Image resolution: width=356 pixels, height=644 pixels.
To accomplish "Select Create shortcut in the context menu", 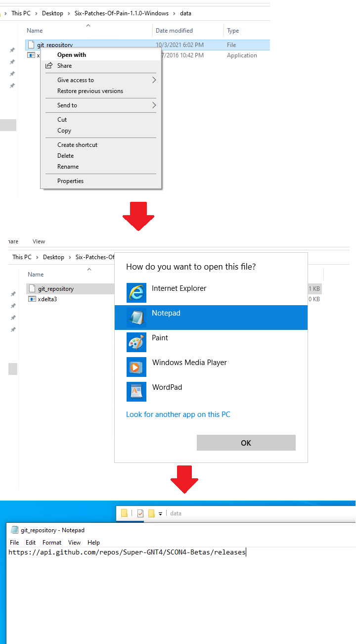I will (x=77, y=145).
